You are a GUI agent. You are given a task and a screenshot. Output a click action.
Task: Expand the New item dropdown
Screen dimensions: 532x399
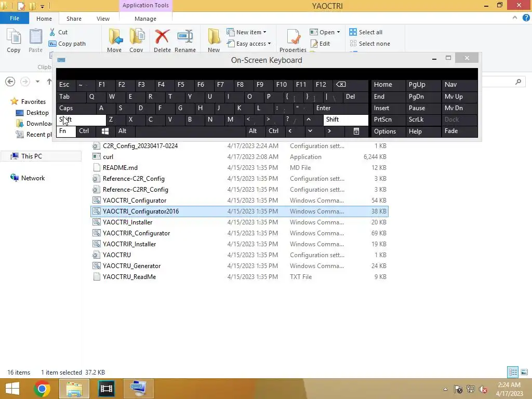[x=264, y=32]
